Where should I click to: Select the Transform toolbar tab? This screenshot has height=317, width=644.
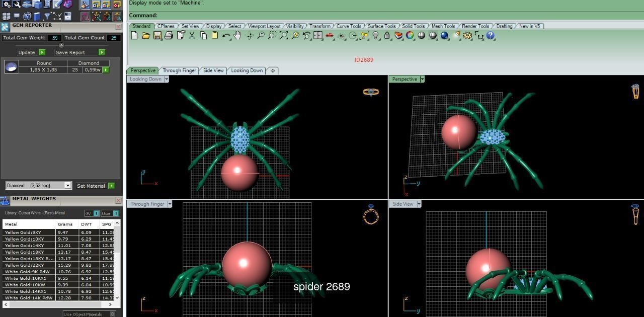point(320,26)
